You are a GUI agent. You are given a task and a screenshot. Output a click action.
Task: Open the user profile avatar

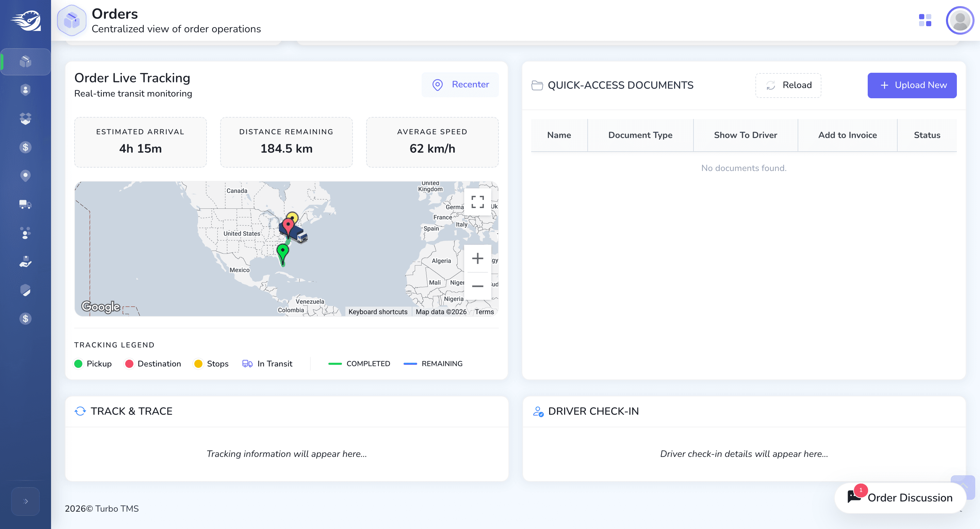pos(960,20)
